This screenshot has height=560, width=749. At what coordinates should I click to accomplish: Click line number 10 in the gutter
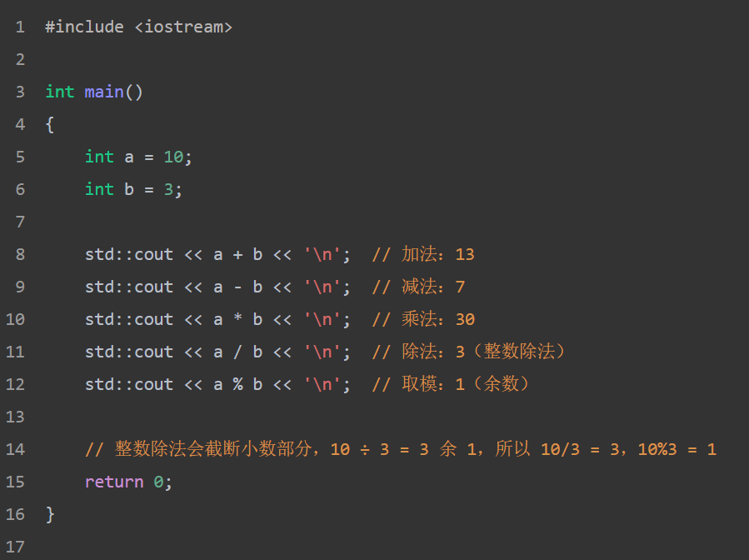[15, 319]
